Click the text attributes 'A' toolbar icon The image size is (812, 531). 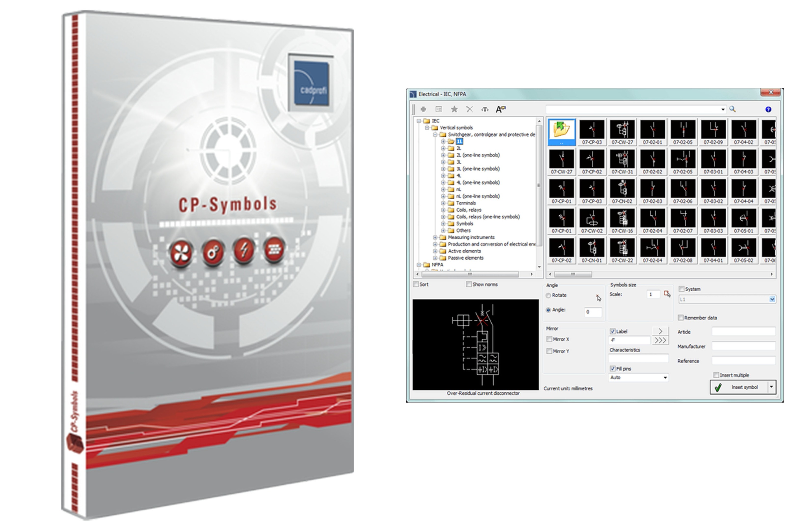coord(500,109)
